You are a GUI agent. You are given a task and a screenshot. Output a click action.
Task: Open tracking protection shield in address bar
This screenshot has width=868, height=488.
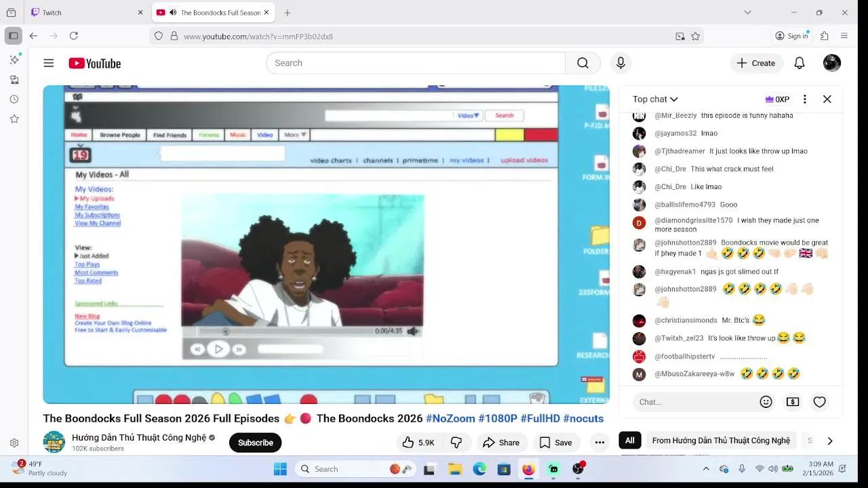[x=159, y=37]
